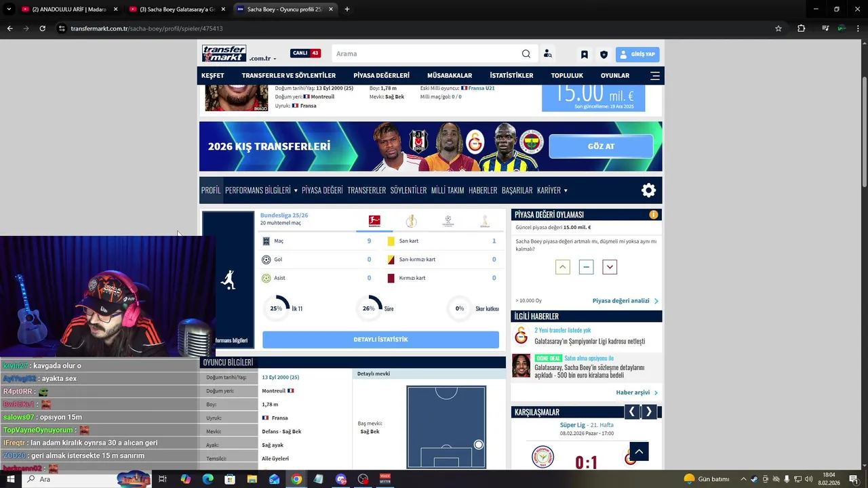The width and height of the screenshot is (868, 488).
Task: Open the Keşfet menu
Action: pyautogui.click(x=212, y=76)
